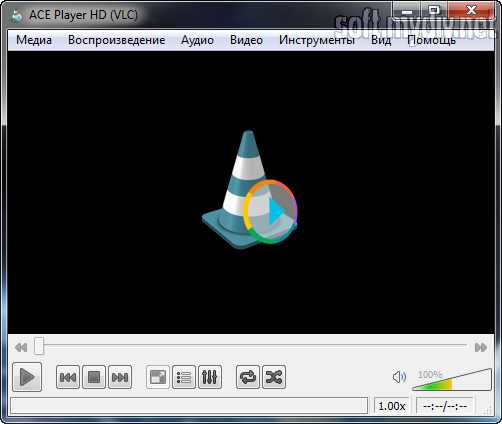Click the elapsed time display --:--/--:--

pyautogui.click(x=445, y=406)
